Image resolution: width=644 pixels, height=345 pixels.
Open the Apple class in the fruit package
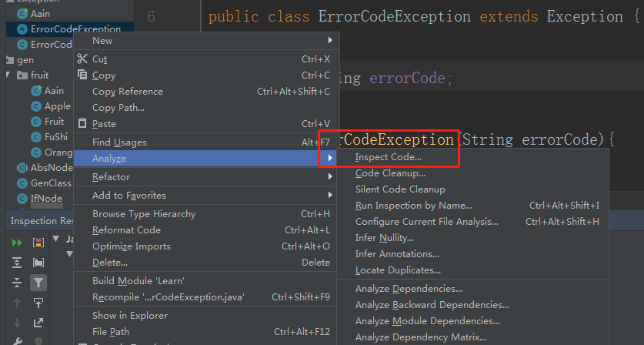[57, 106]
